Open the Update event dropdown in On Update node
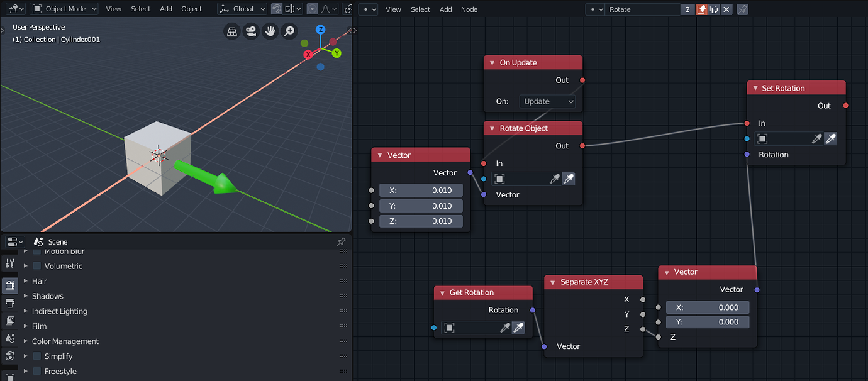Viewport: 868px width, 381px height. [547, 101]
